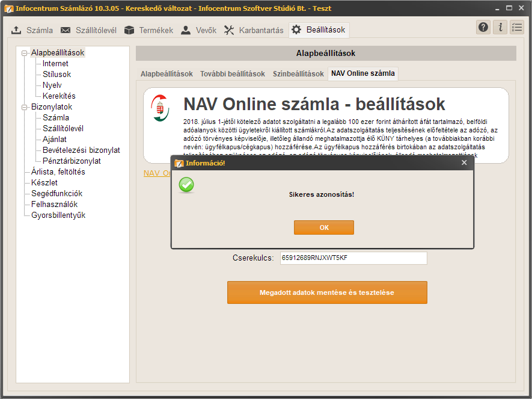The width and height of the screenshot is (532, 399).
Task: Select Bevételezési bizonylat in the tree
Action: click(x=81, y=150)
